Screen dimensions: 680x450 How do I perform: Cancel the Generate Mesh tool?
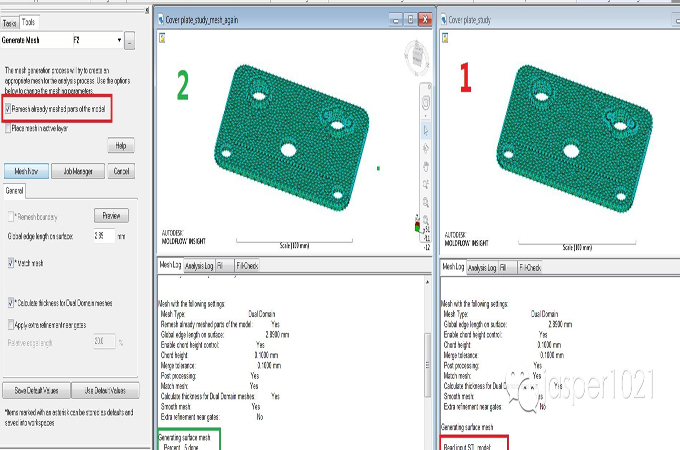(121, 171)
